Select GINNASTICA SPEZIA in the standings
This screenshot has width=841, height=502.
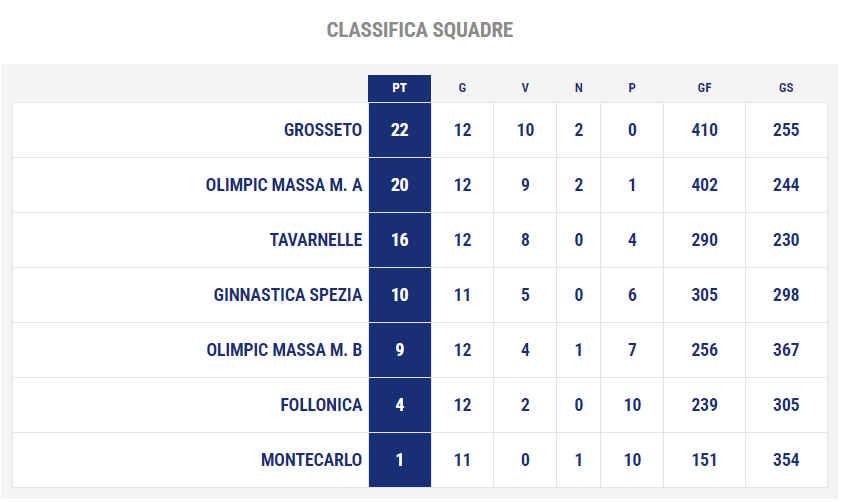coord(288,295)
